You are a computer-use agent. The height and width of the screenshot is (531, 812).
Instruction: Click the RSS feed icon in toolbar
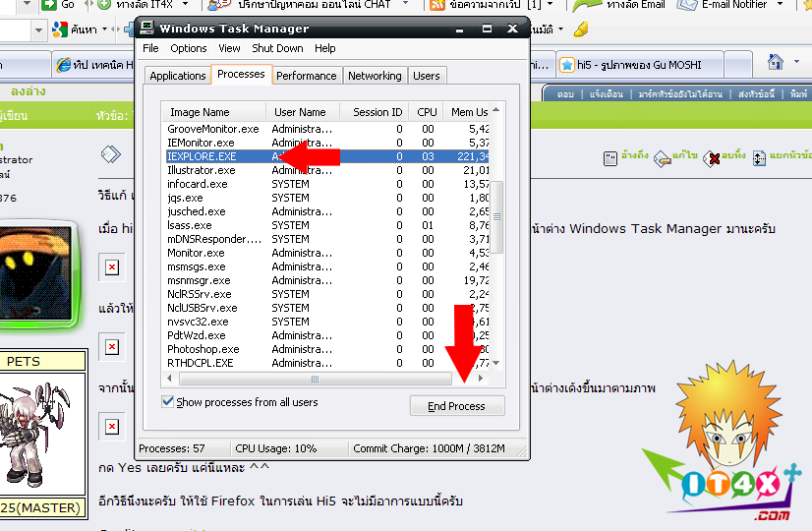(437, 5)
